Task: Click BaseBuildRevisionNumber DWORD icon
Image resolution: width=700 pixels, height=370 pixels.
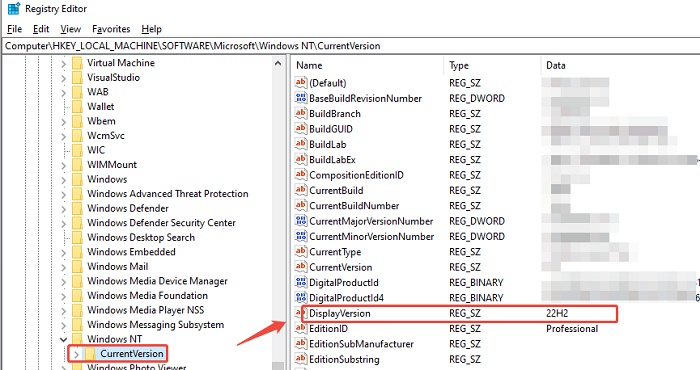Action: coord(301,98)
